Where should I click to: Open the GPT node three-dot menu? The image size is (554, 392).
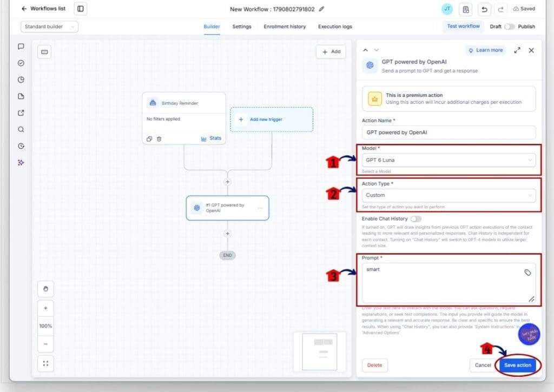coord(260,208)
